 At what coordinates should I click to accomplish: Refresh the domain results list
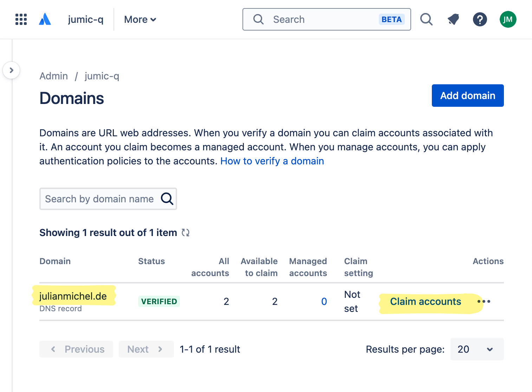click(186, 233)
